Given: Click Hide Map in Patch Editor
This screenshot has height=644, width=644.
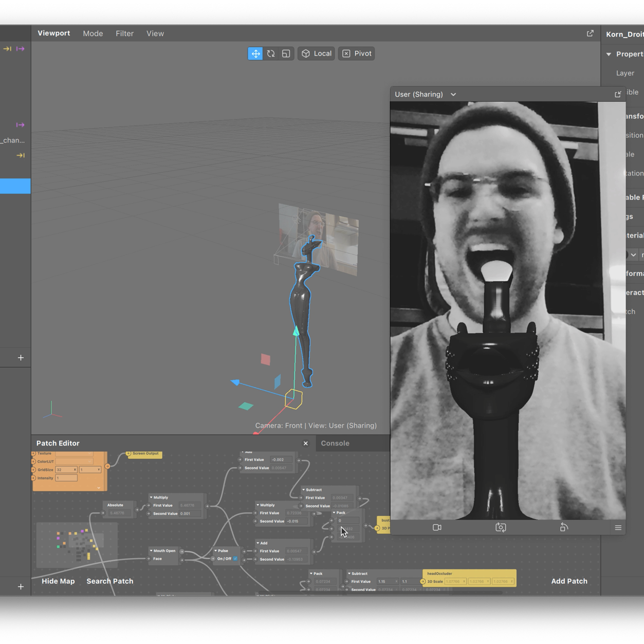Looking at the screenshot, I should pos(58,581).
